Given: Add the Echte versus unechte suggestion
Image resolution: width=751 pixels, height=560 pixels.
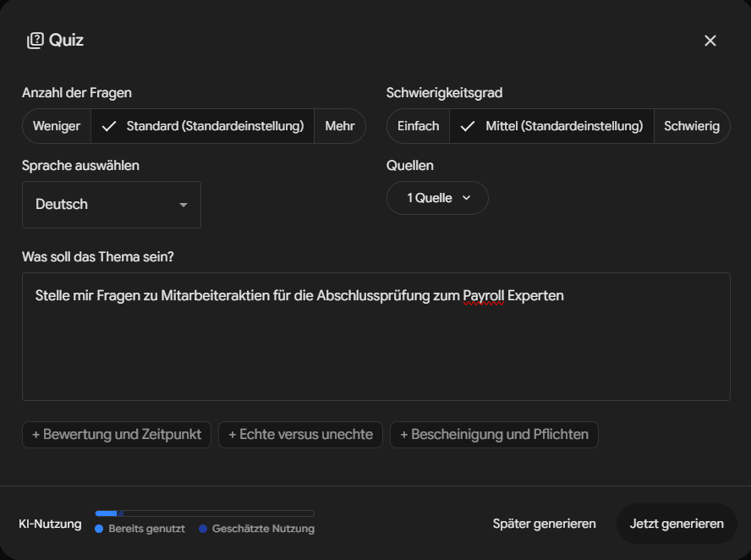Looking at the screenshot, I should point(300,435).
